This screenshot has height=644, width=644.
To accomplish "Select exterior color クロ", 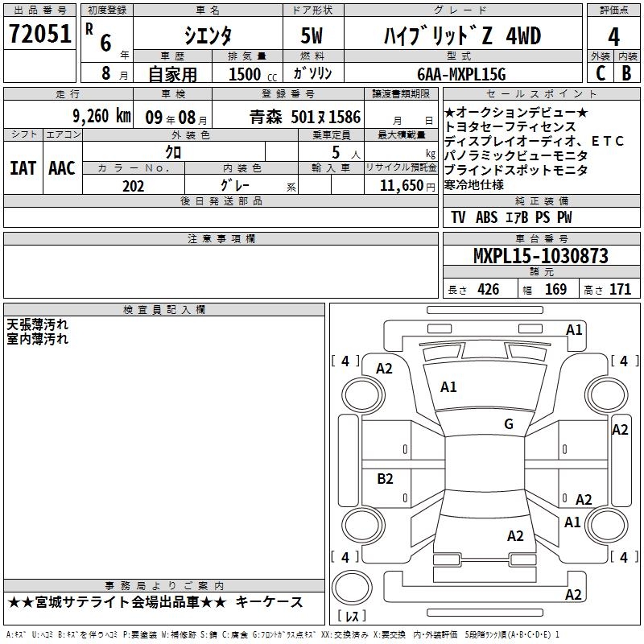I will pos(173,152).
